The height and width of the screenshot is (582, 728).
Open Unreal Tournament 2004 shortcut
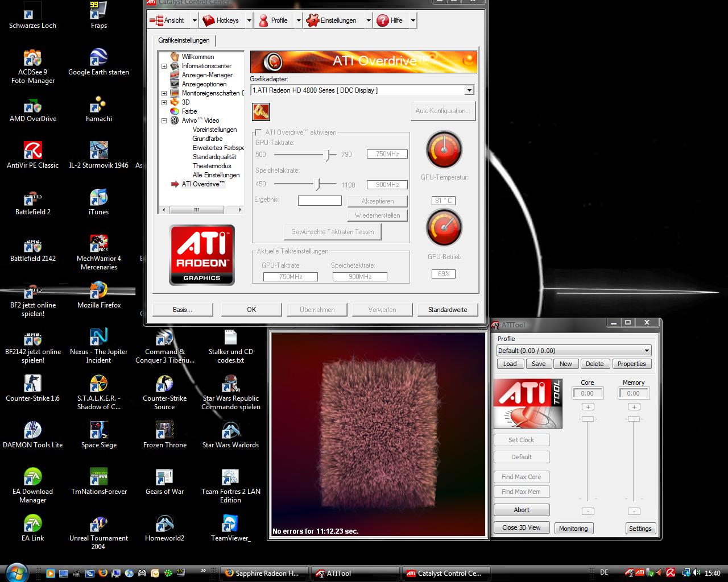pos(98,532)
